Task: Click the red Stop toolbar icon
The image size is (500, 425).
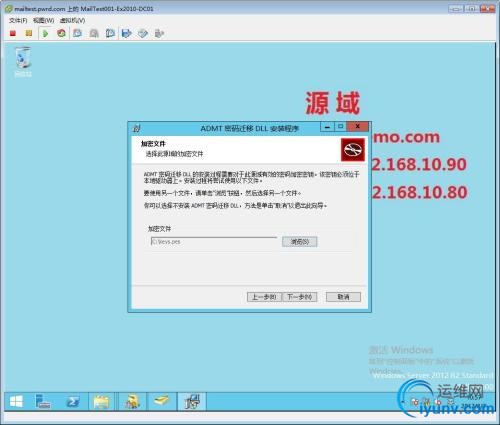Action: click(x=13, y=33)
